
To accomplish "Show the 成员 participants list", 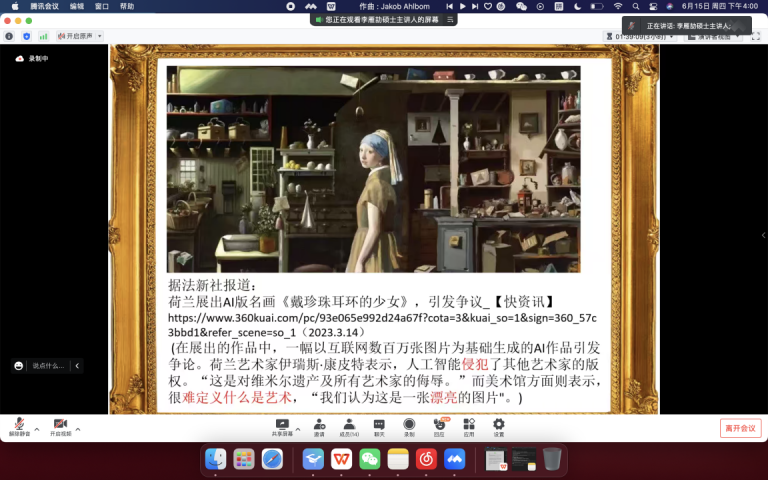I will 349,427.
